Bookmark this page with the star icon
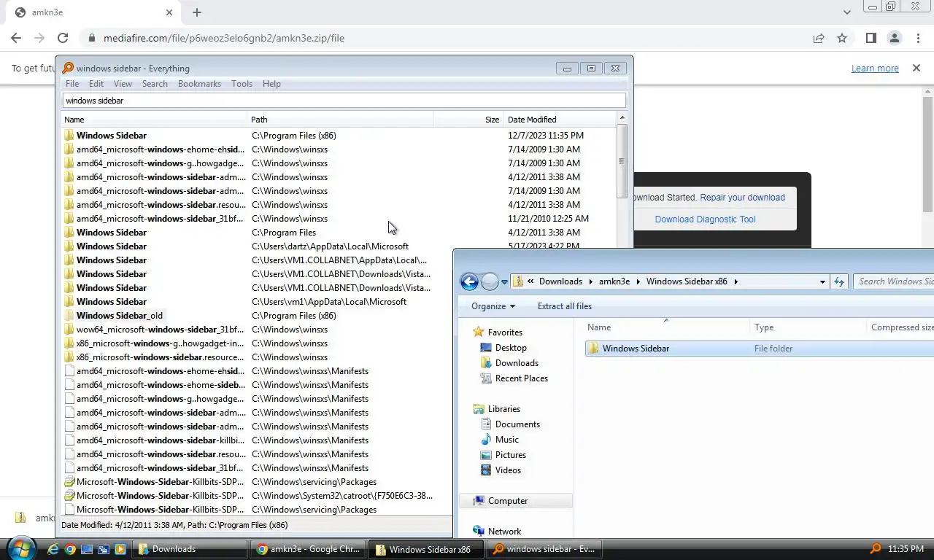This screenshot has height=560, width=934. tap(842, 38)
